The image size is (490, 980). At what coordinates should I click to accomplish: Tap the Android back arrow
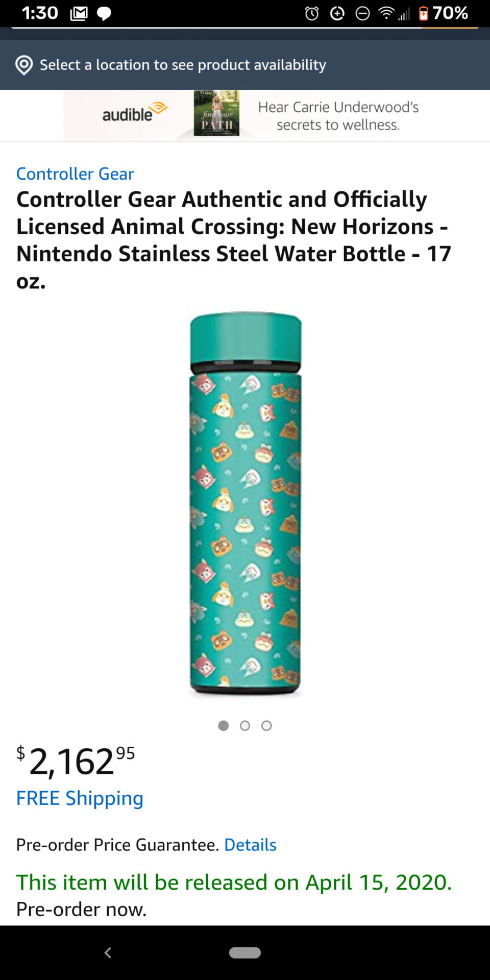[108, 952]
